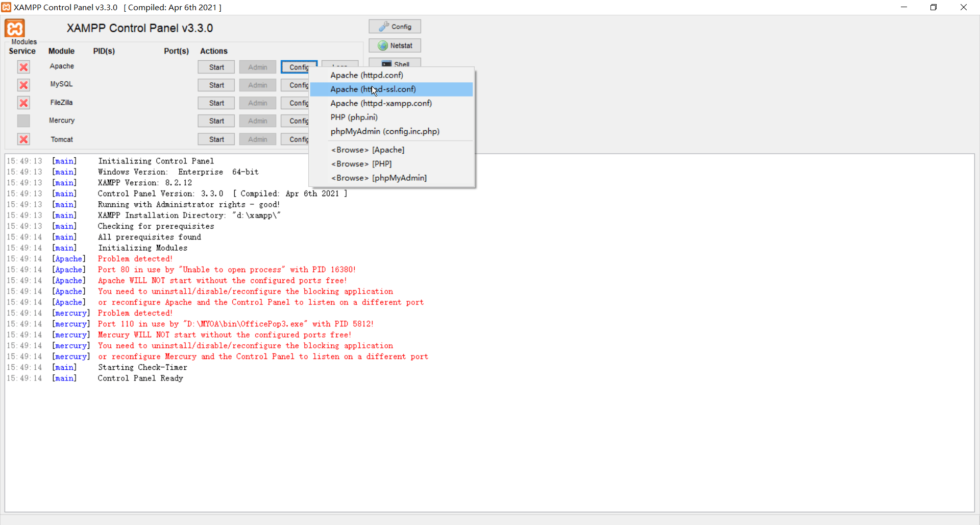Click the 'XAMPP Version: 8.2.12' log line
Screen dimensions: 980x525
point(145,183)
